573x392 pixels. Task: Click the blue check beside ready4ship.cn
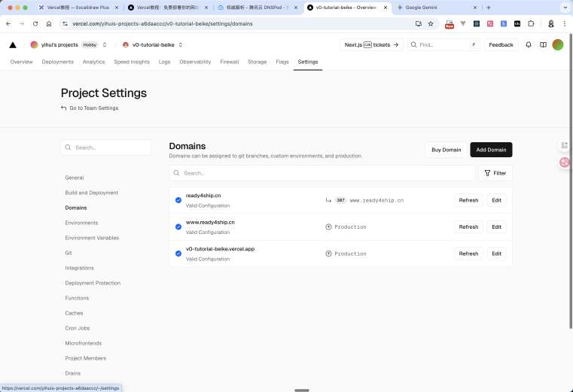(178, 200)
